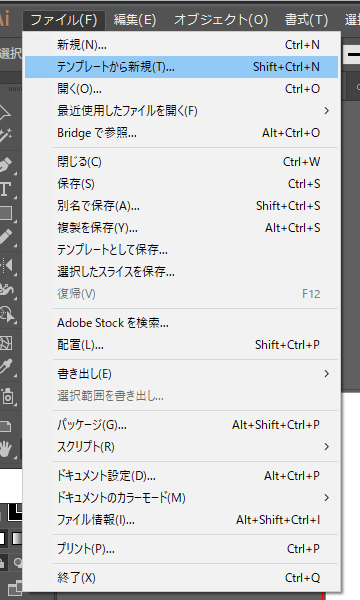
Task: Open the オブジェクト(O) menu
Action: coord(221,20)
